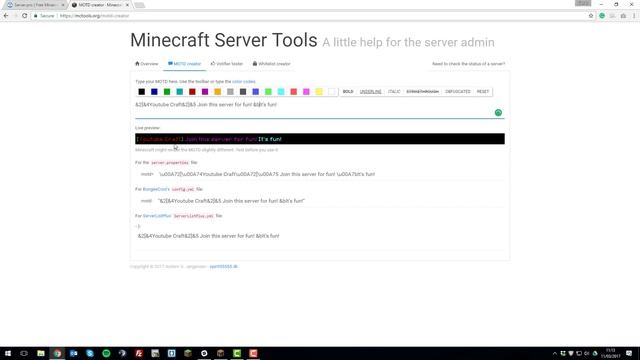Viewport: 640px width, 360px height.
Task: Apply BOLD formatting code
Action: [x=348, y=92]
